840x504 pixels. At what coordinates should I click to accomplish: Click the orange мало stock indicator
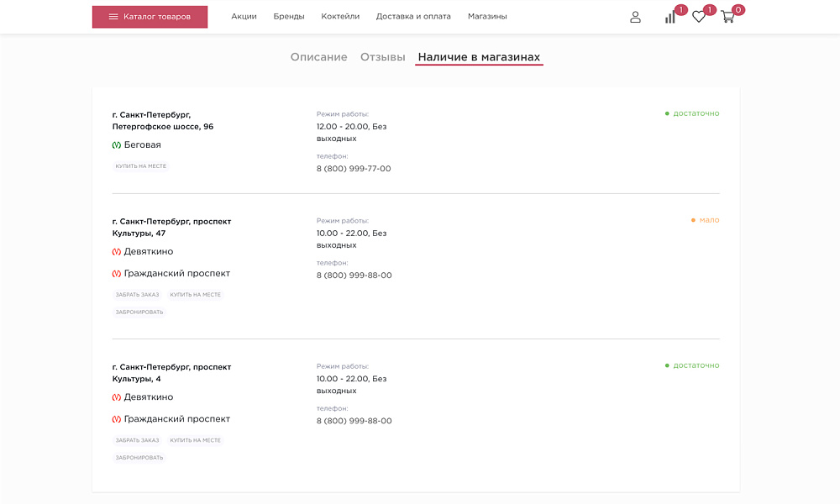706,220
